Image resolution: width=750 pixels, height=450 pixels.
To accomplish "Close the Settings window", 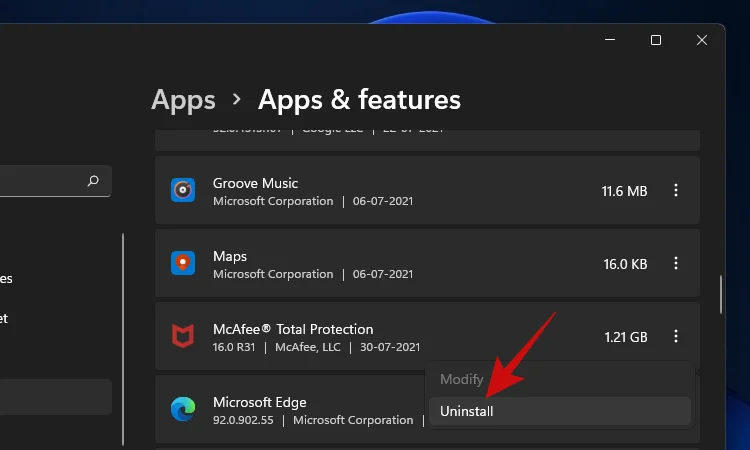I will [702, 40].
